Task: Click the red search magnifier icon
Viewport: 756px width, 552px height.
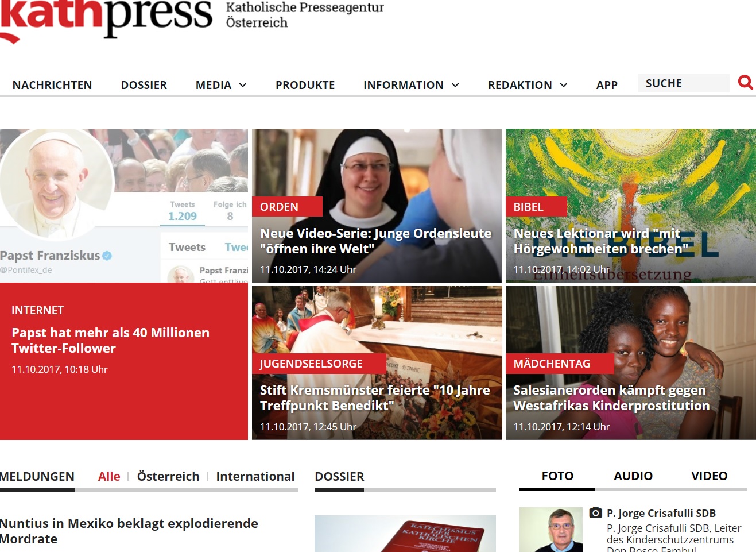Action: pyautogui.click(x=745, y=83)
